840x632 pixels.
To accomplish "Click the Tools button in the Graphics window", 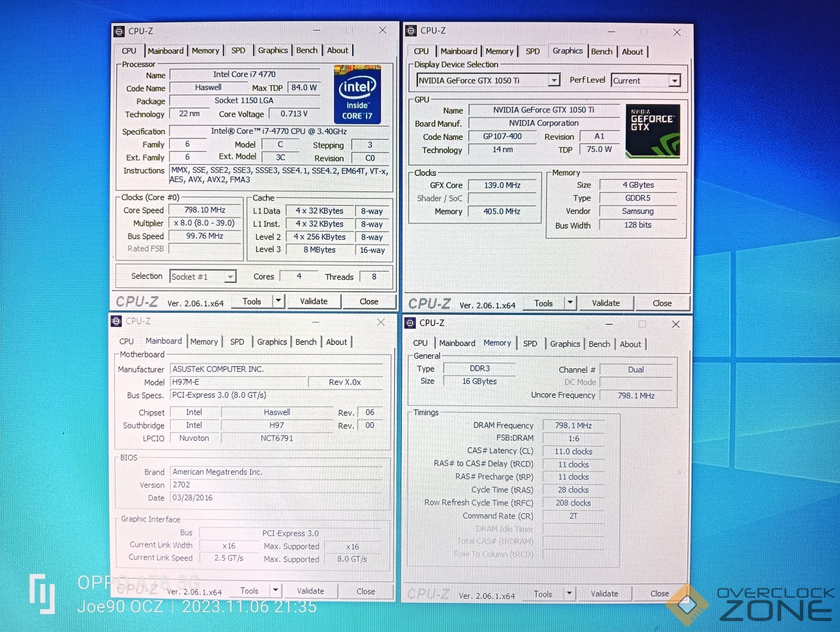I will [x=543, y=303].
